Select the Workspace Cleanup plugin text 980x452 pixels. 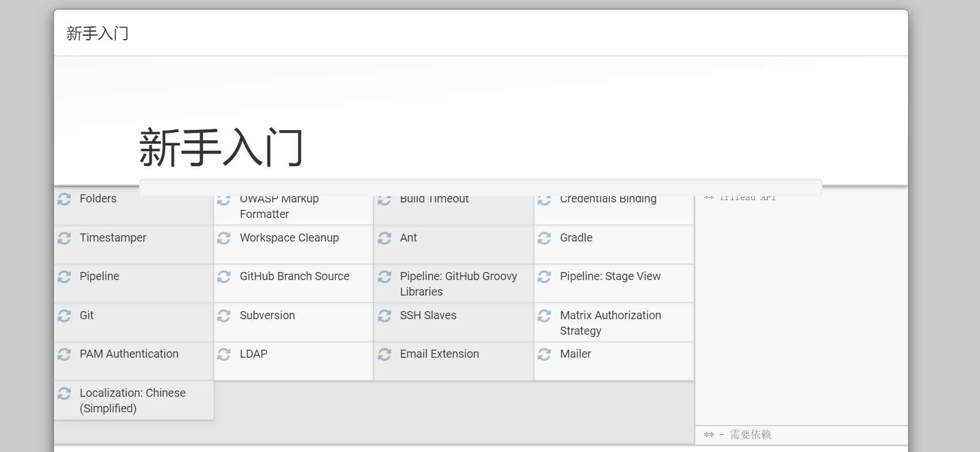pos(289,238)
